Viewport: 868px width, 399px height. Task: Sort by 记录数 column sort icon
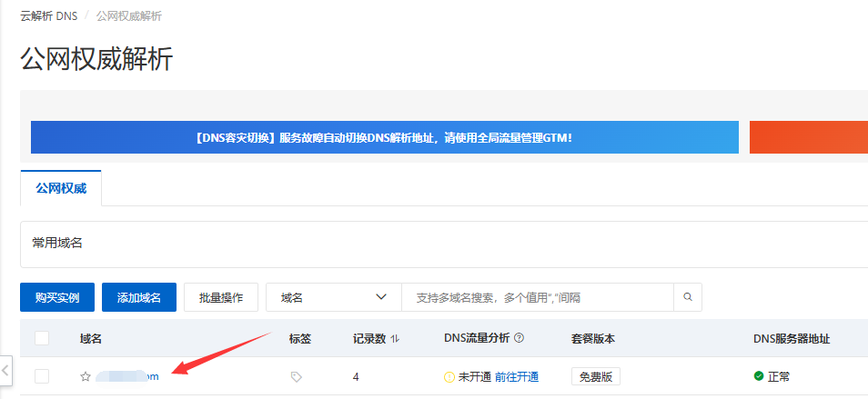coord(395,339)
